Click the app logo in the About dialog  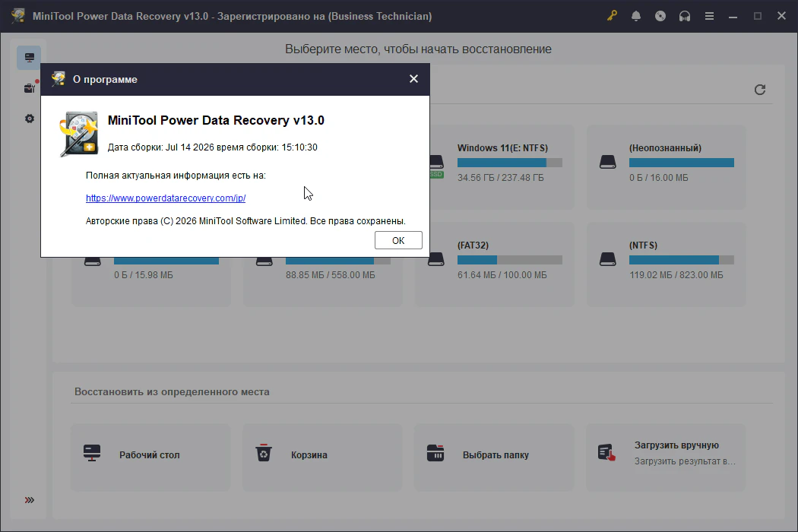coord(78,134)
